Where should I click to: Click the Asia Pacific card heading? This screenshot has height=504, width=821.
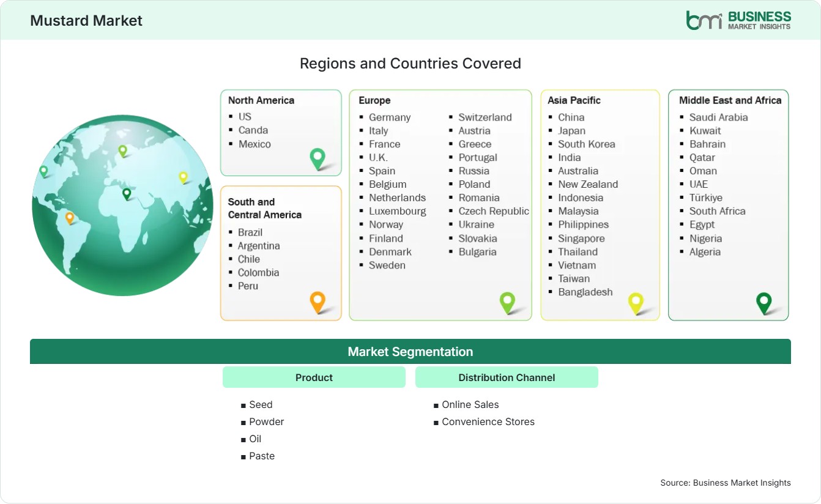(574, 100)
